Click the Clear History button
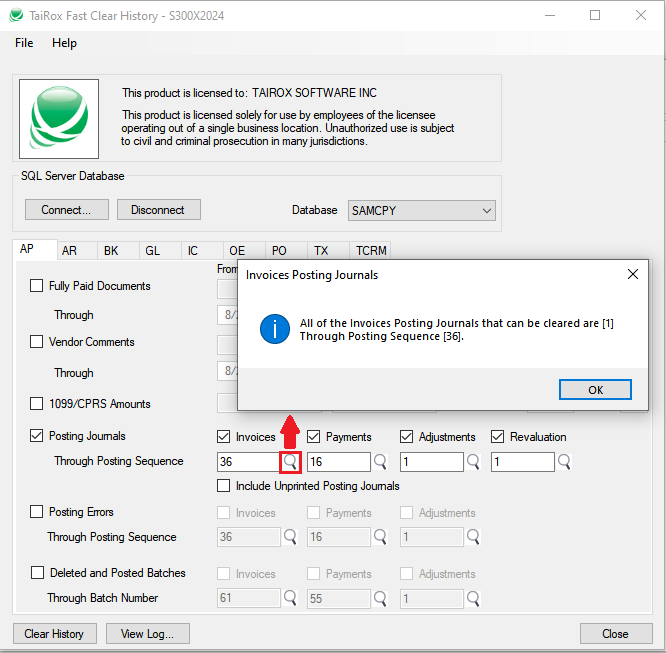The width and height of the screenshot is (666, 653). [x=55, y=634]
